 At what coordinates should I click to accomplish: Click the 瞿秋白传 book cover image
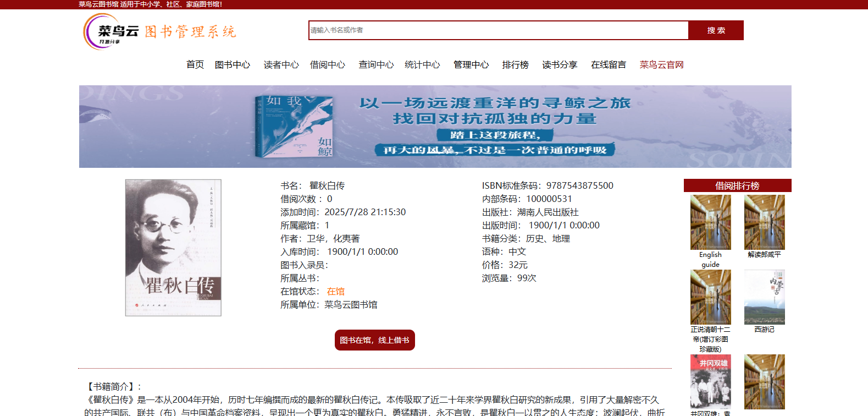[x=173, y=248]
